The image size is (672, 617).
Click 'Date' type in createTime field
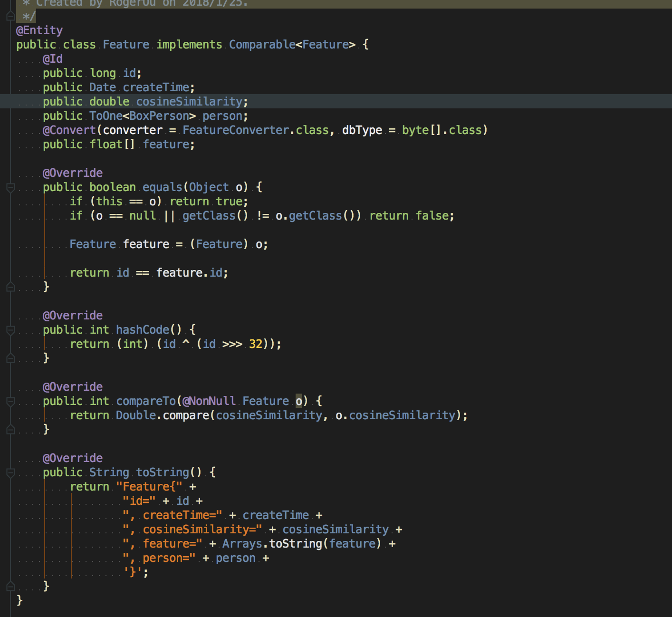pos(103,87)
